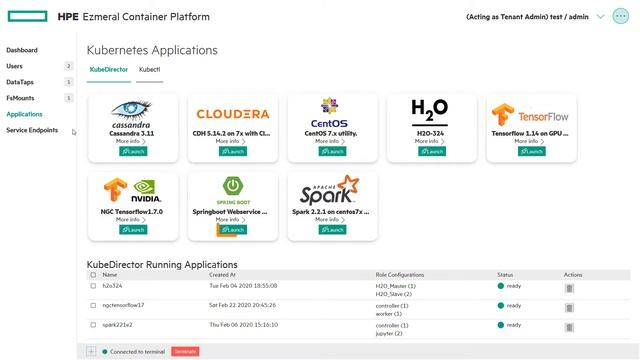640x360 pixels.
Task: Check the spark221e2 row checkbox
Action: tap(93, 325)
